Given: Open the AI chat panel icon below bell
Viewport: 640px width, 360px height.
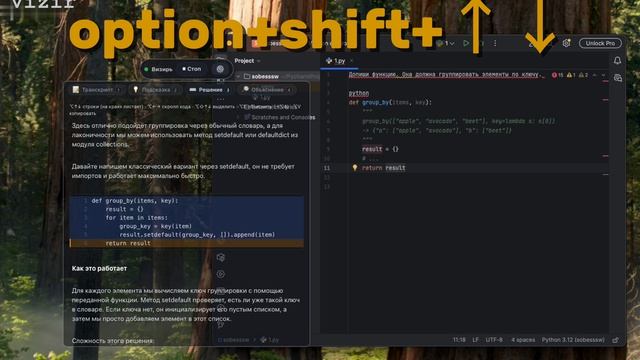Looking at the screenshot, I should pos(618,78).
